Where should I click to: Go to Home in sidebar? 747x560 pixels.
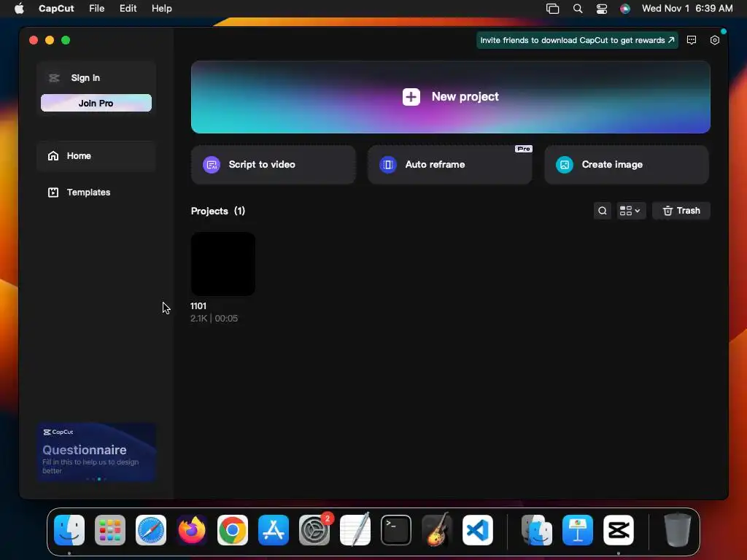96,156
